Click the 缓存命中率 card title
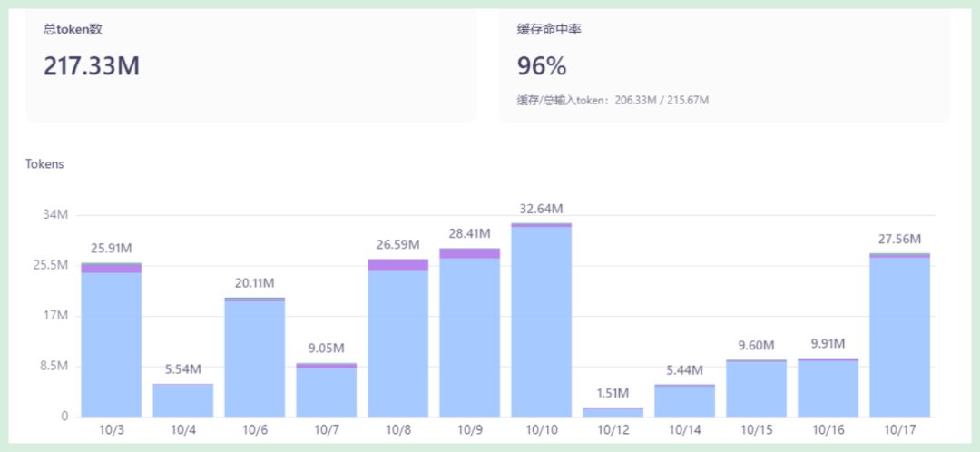980x452 pixels. pos(549,29)
